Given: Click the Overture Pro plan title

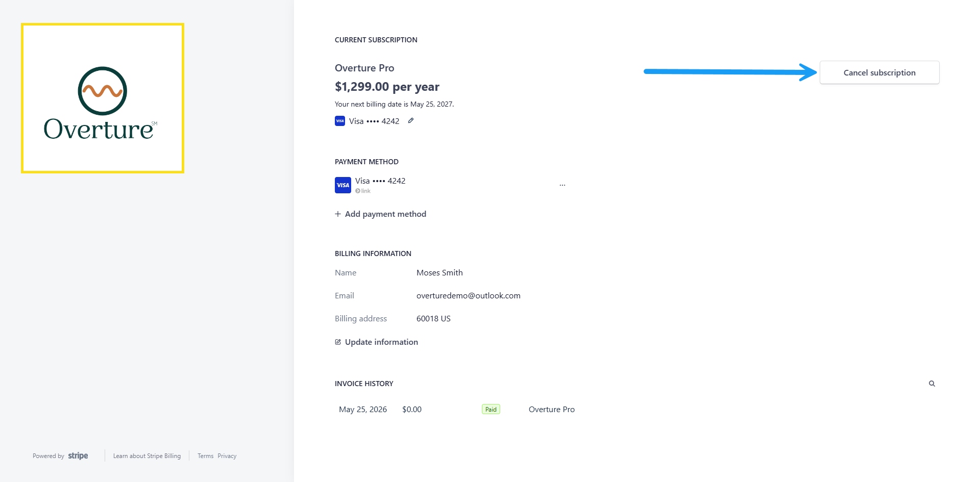Looking at the screenshot, I should pyautogui.click(x=364, y=68).
